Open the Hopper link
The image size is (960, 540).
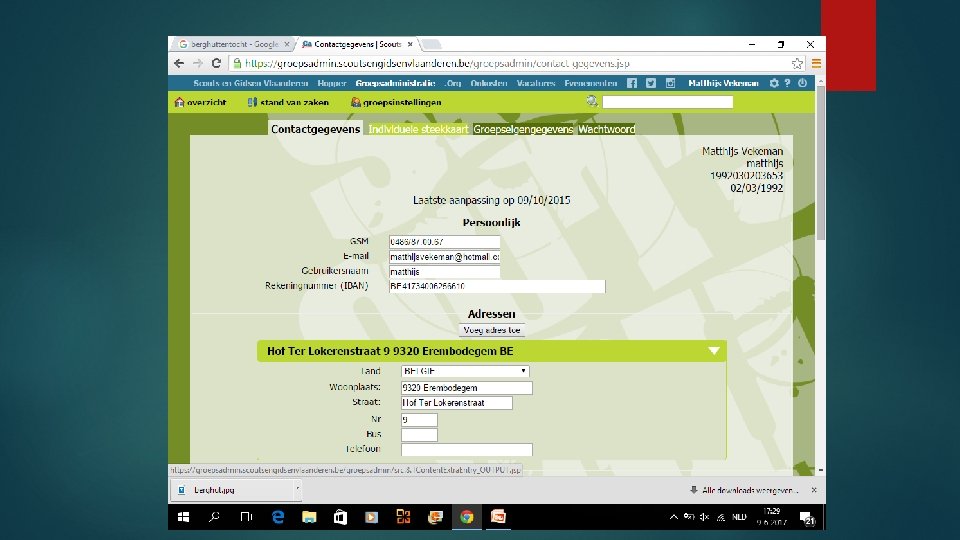[x=332, y=83]
